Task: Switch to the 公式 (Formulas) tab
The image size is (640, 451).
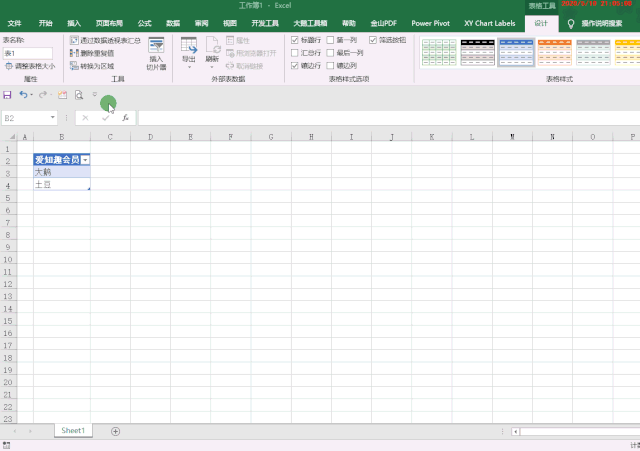Action: click(x=144, y=23)
